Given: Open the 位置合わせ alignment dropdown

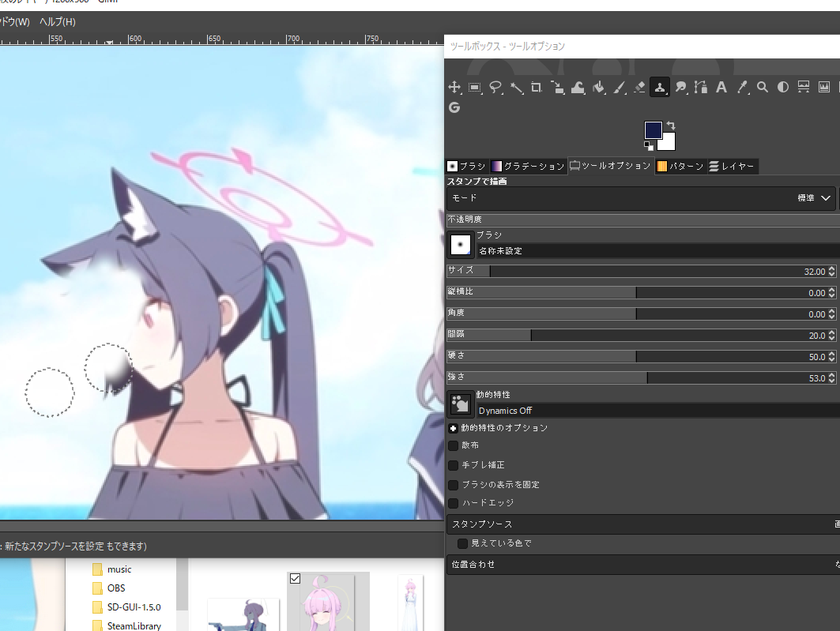Looking at the screenshot, I should [x=643, y=565].
